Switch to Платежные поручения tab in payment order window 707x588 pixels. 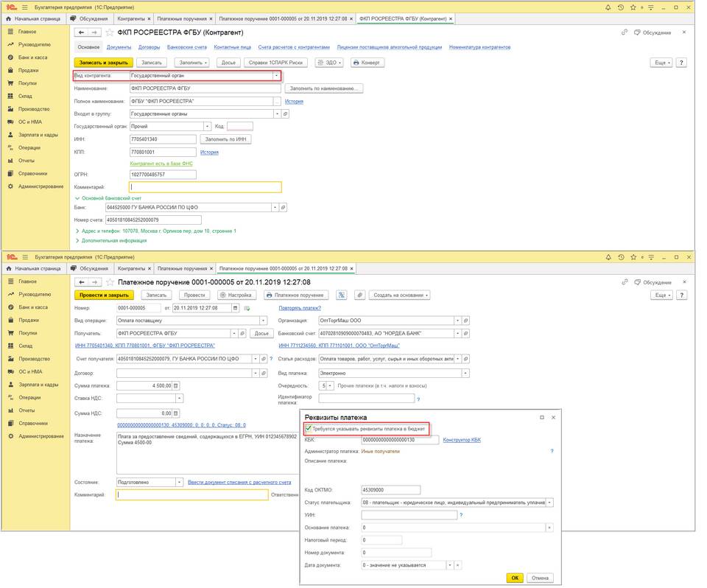pos(182,268)
